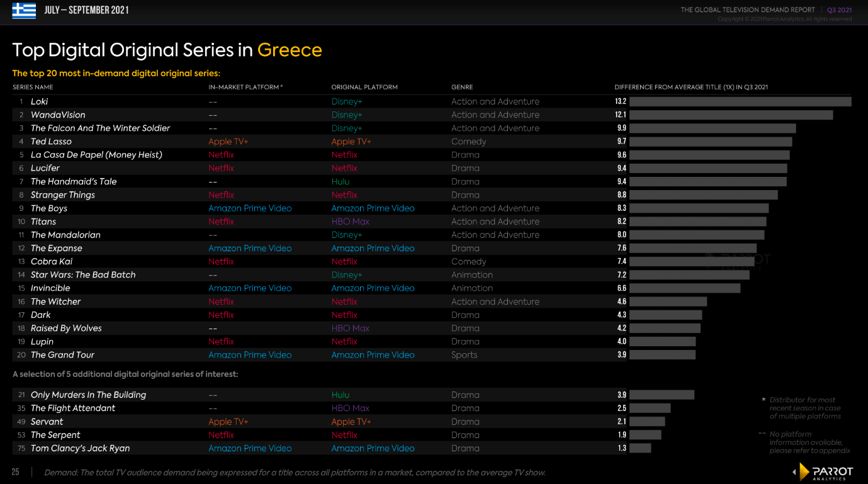The height and width of the screenshot is (484, 868).
Task: Click the 2.5 value for The Flight Attendant
Action: click(x=622, y=408)
